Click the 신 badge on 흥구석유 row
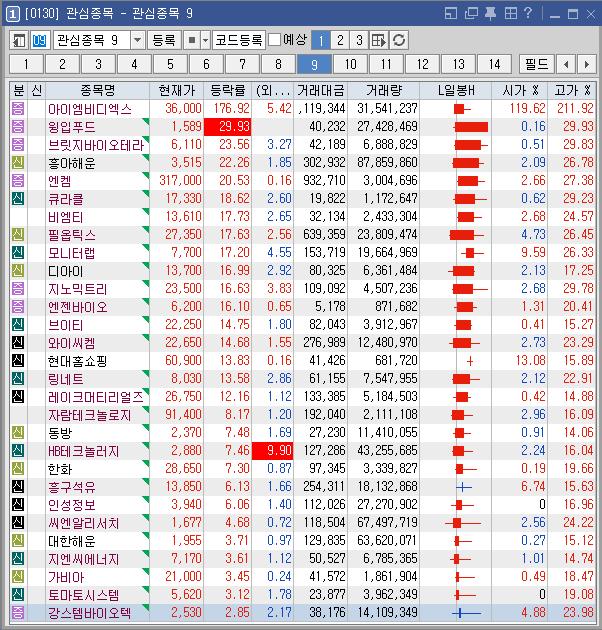The width and height of the screenshot is (602, 630). click(x=18, y=487)
